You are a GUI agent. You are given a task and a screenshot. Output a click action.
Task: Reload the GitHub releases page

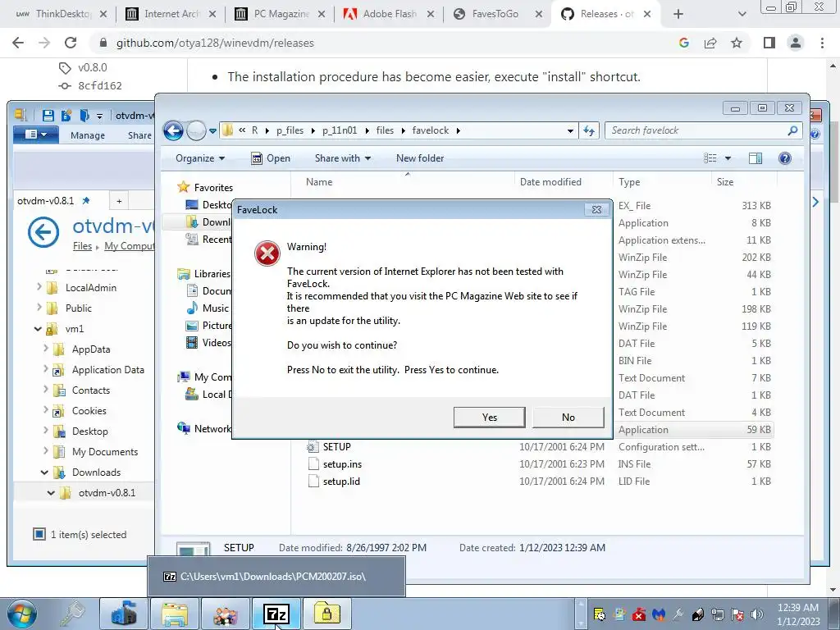pos(71,43)
